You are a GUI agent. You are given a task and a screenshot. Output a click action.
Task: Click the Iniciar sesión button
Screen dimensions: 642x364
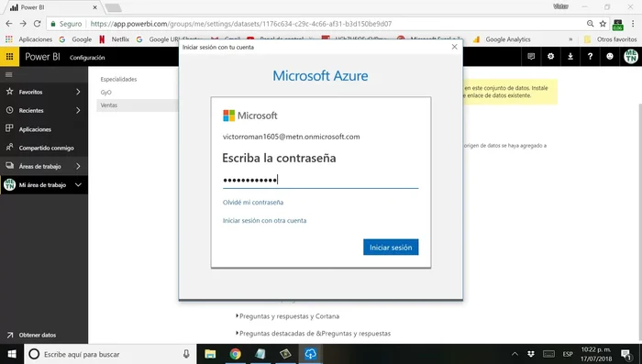click(391, 248)
